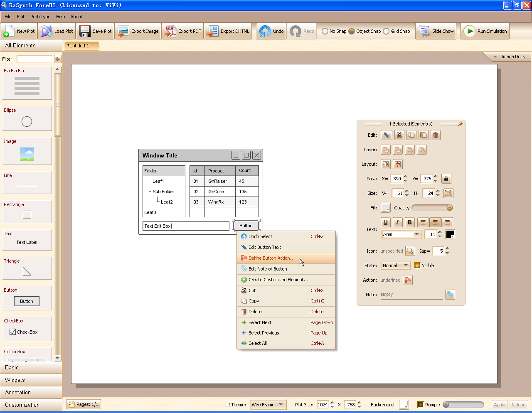
Task: Click the Filter input field
Action: click(34, 59)
